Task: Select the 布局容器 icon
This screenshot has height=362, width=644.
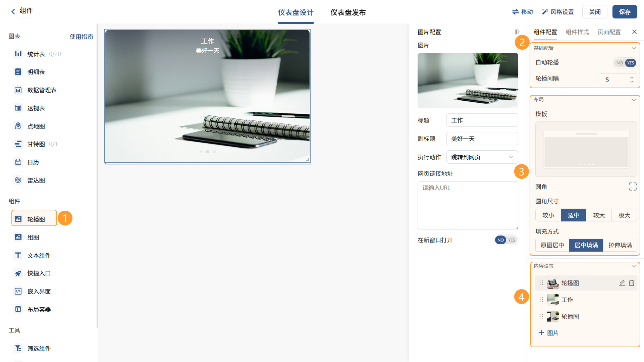Action: tap(18, 309)
